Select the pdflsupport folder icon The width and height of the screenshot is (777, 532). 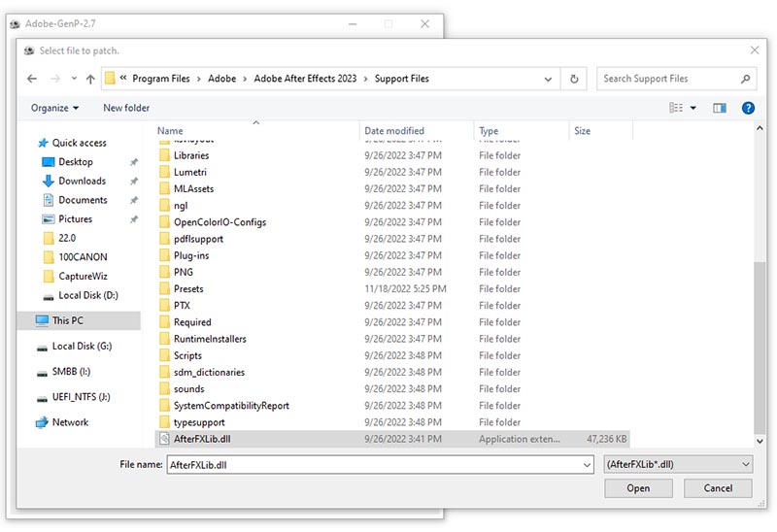(165, 239)
